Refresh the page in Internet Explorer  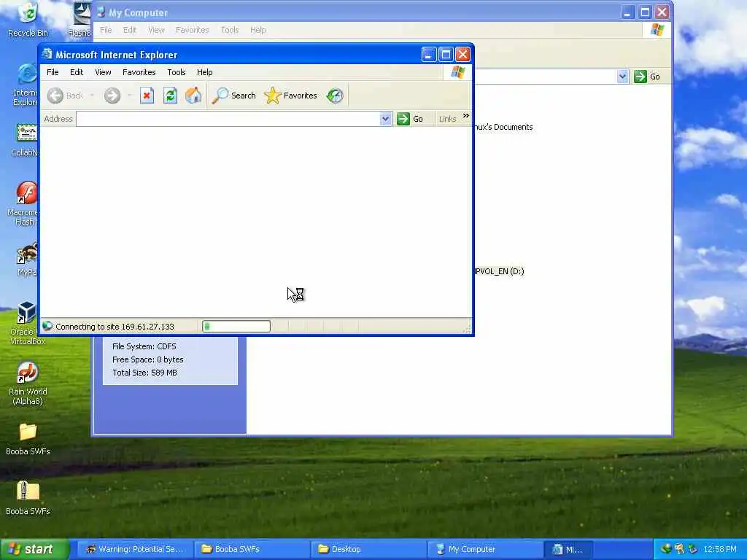[170, 96]
